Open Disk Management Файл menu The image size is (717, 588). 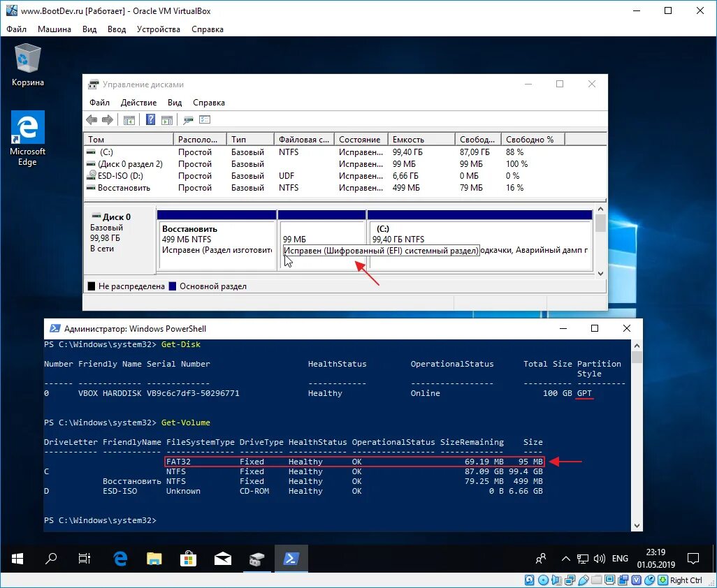tap(99, 103)
